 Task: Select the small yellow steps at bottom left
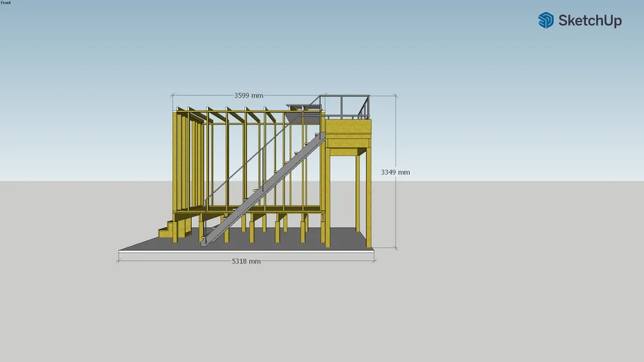click(170, 228)
